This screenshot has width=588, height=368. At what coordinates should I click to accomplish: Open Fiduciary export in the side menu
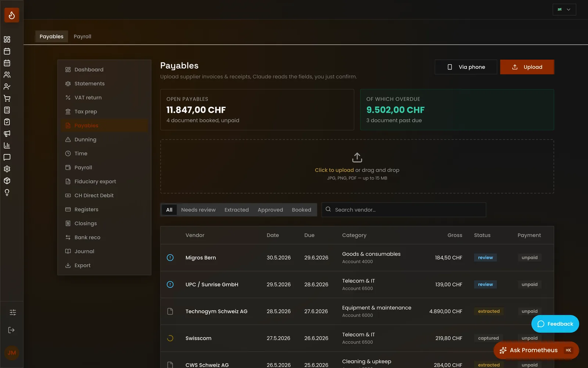(104, 181)
